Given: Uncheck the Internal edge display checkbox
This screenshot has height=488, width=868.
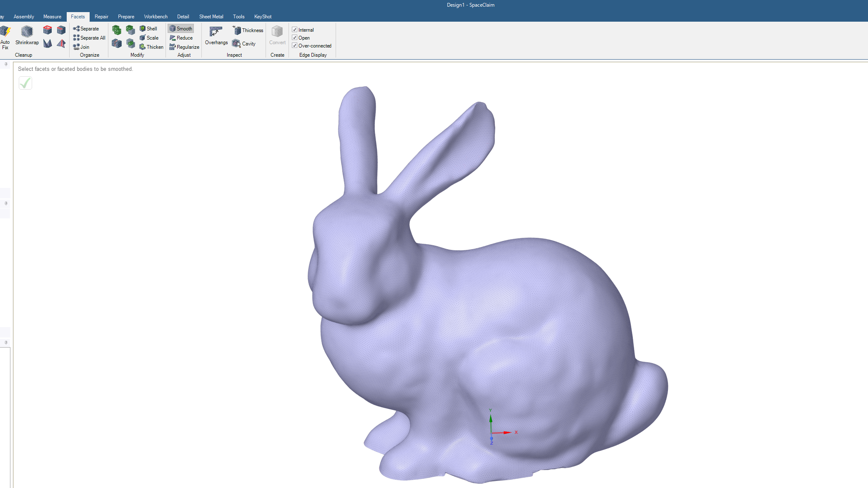Looking at the screenshot, I should coord(295,30).
